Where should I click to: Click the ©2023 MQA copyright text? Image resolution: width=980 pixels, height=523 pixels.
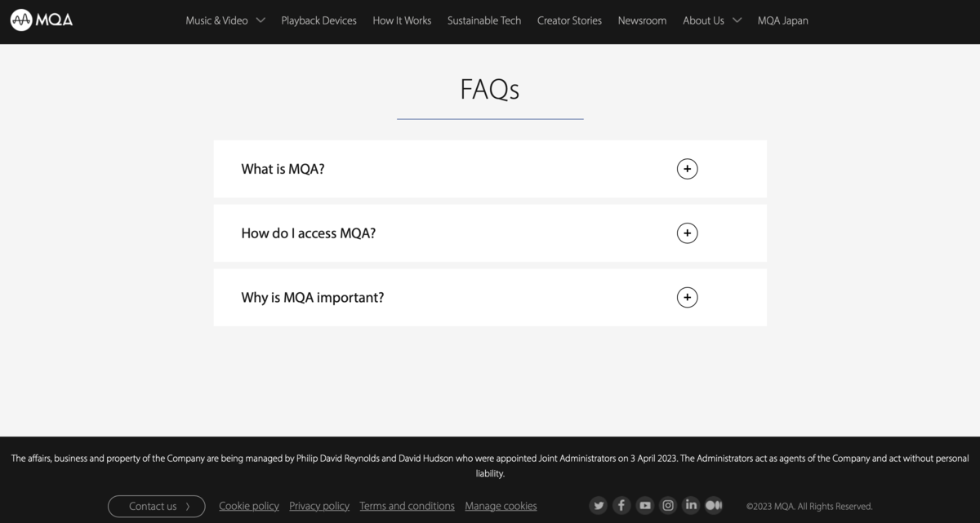click(809, 507)
